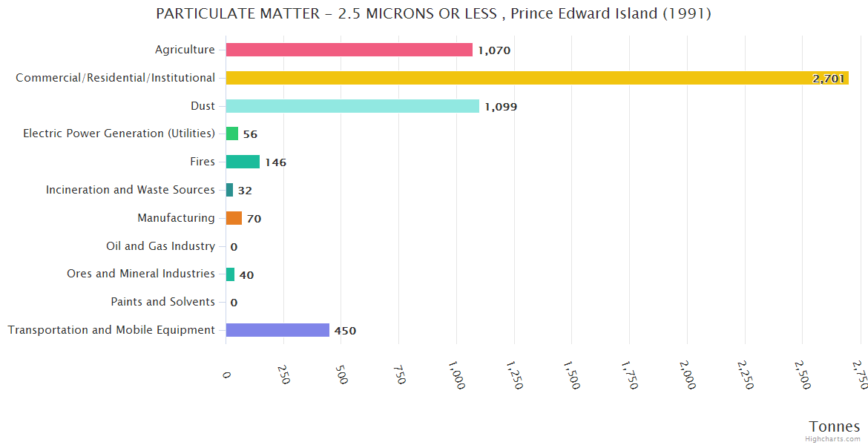Click the 2,701 data label
The image size is (868, 445).
828,79
